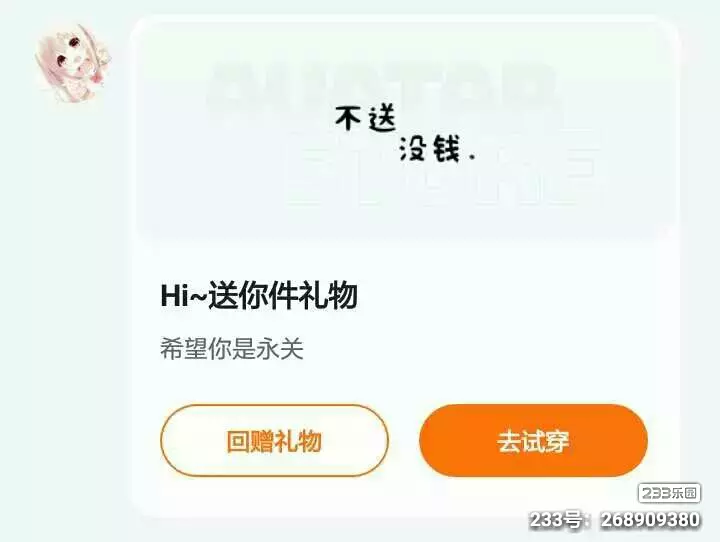Open the gift preview image
The image size is (720, 542).
pos(405,128)
